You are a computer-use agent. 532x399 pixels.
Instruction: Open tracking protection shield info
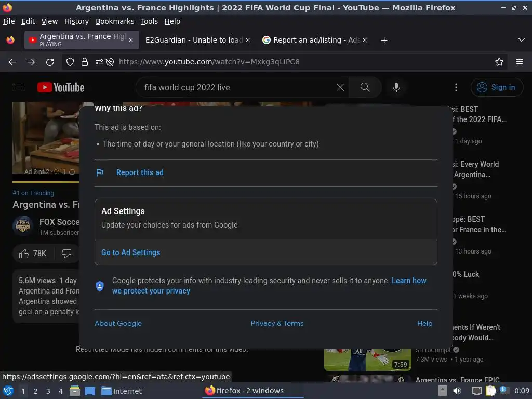(70, 62)
